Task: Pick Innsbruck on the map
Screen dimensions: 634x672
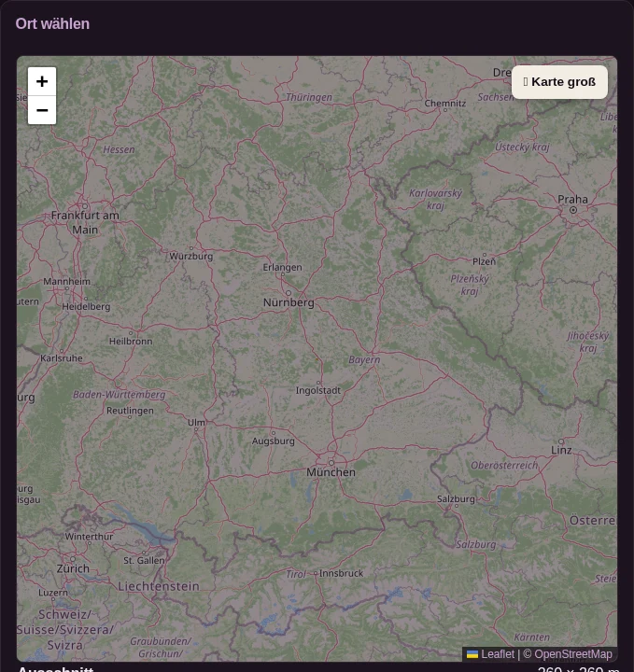Action: [341, 573]
